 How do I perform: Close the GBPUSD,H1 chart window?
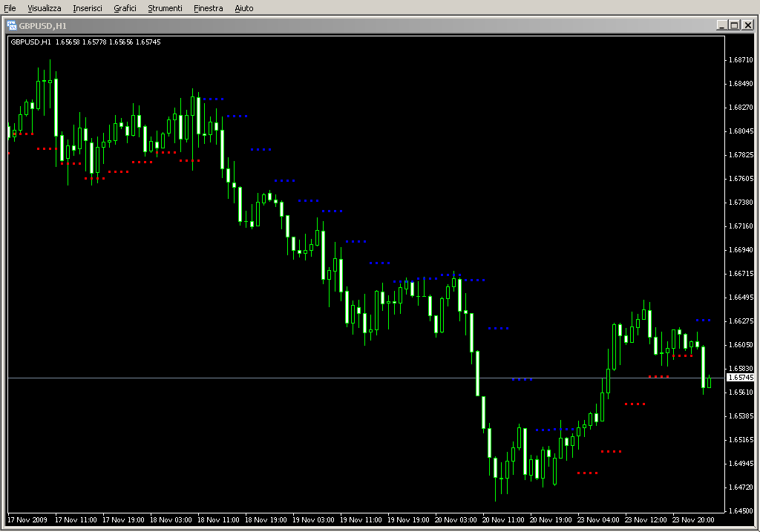pos(747,25)
